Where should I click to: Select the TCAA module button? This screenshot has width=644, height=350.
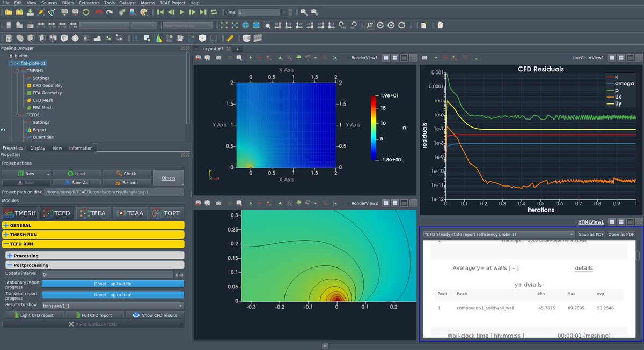tap(129, 213)
